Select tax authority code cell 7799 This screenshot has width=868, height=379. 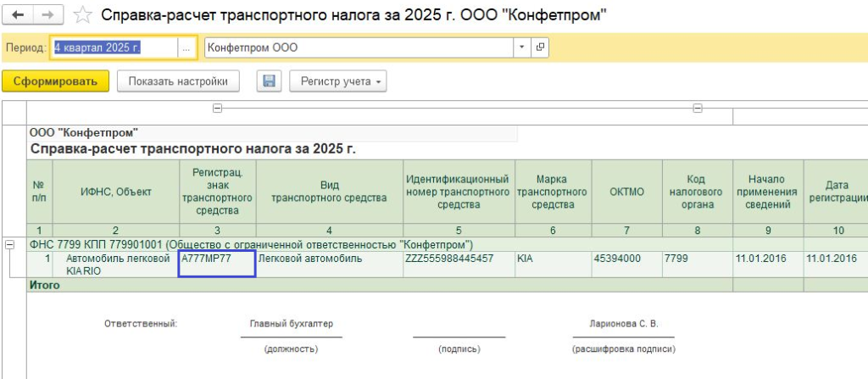pyautogui.click(x=698, y=265)
